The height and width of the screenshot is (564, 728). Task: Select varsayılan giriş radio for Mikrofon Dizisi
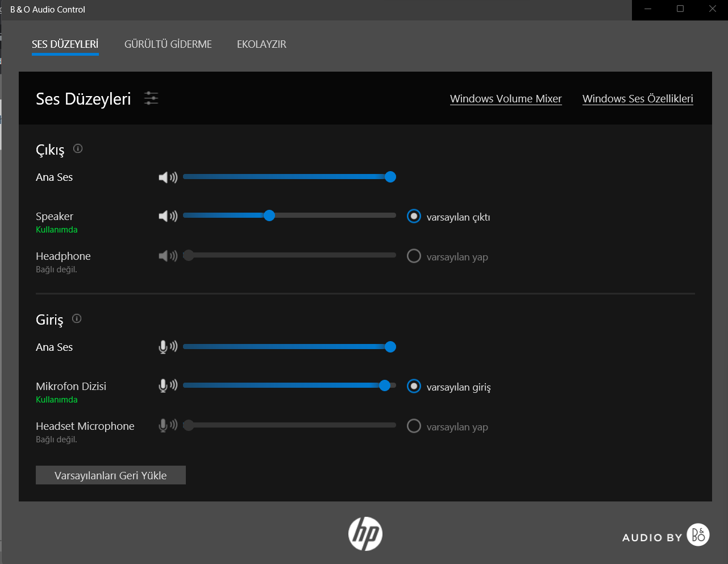pos(414,387)
